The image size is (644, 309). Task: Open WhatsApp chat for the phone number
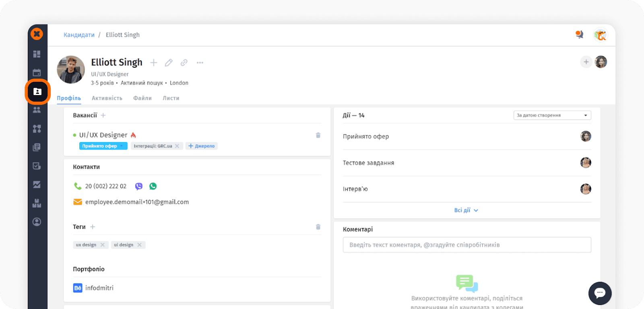coord(153,186)
